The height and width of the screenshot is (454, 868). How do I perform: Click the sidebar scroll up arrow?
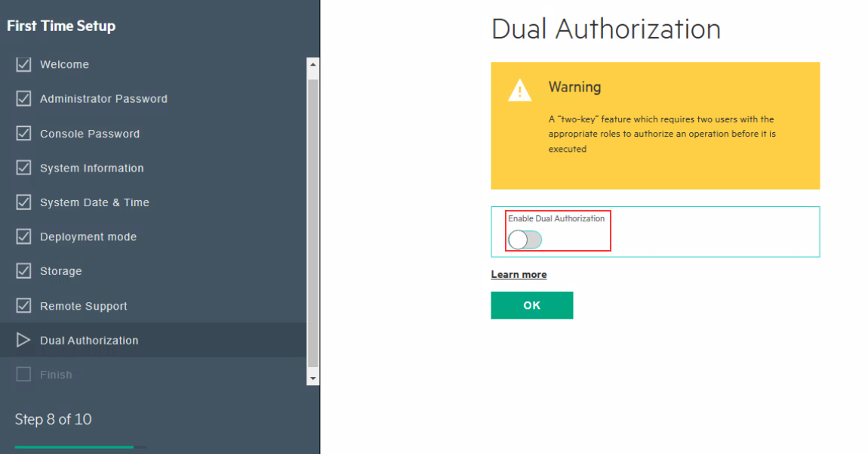point(312,64)
